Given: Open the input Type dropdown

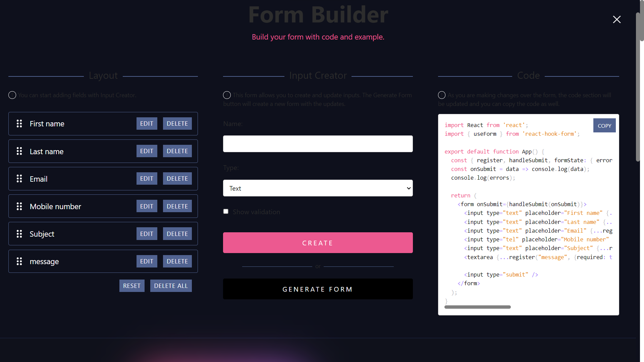Looking at the screenshot, I should 318,188.
